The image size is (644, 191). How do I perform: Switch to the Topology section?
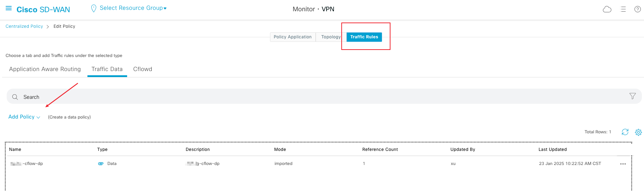click(x=331, y=37)
